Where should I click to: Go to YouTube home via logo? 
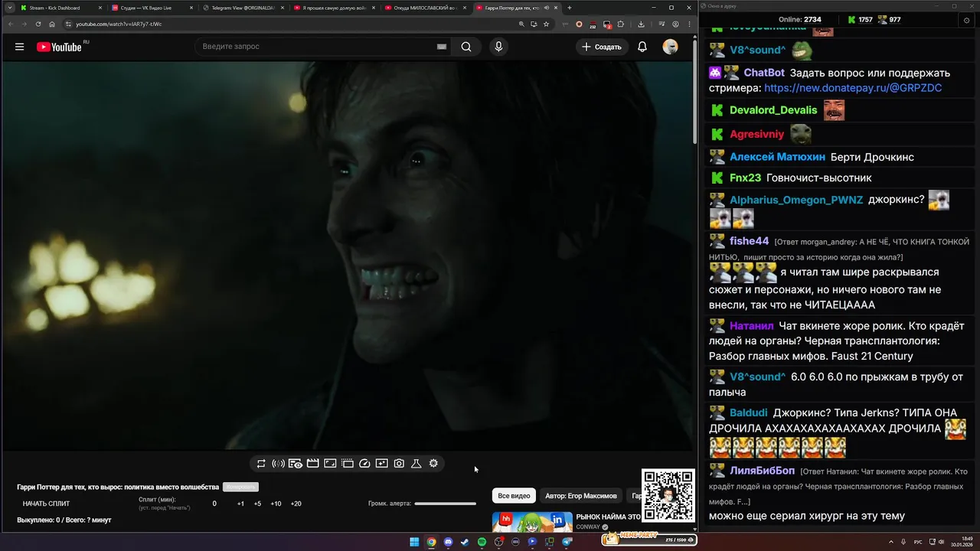(x=59, y=47)
